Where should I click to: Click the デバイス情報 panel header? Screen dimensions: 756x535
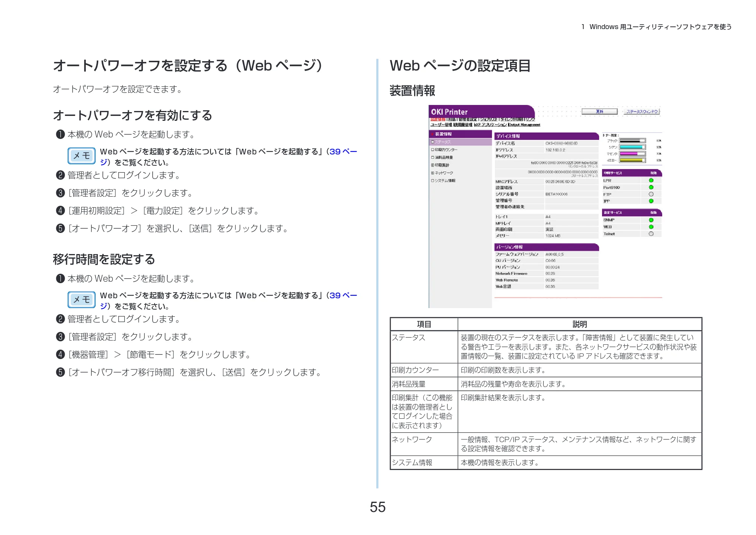pyautogui.click(x=546, y=136)
